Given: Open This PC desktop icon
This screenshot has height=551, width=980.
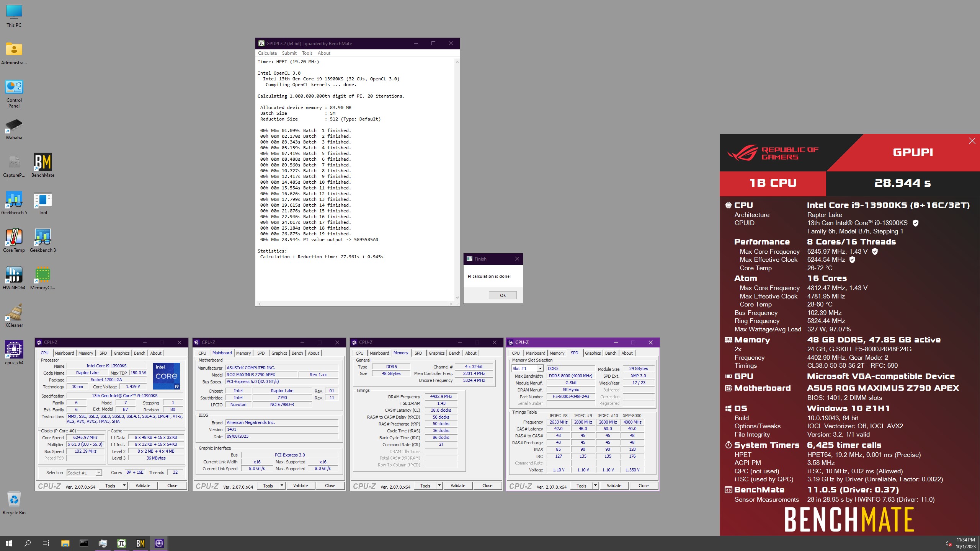Looking at the screenshot, I should click(x=14, y=16).
